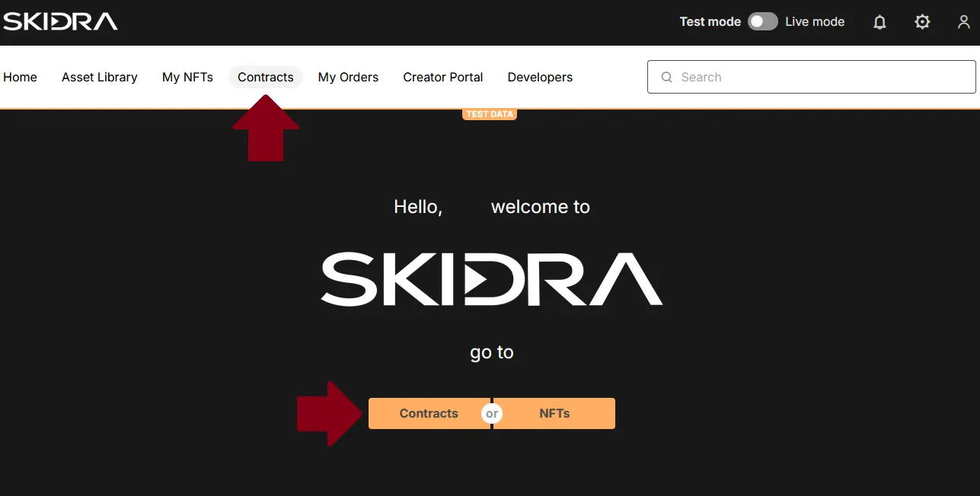Open the Asset Library menu item
The width and height of the screenshot is (980, 496).
click(100, 77)
